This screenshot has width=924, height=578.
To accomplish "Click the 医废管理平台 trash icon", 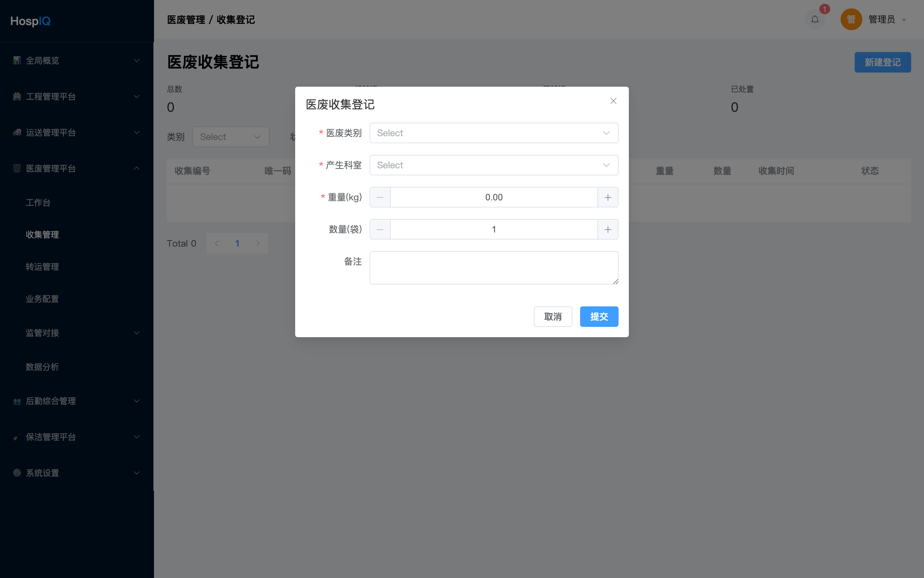I will (x=17, y=168).
